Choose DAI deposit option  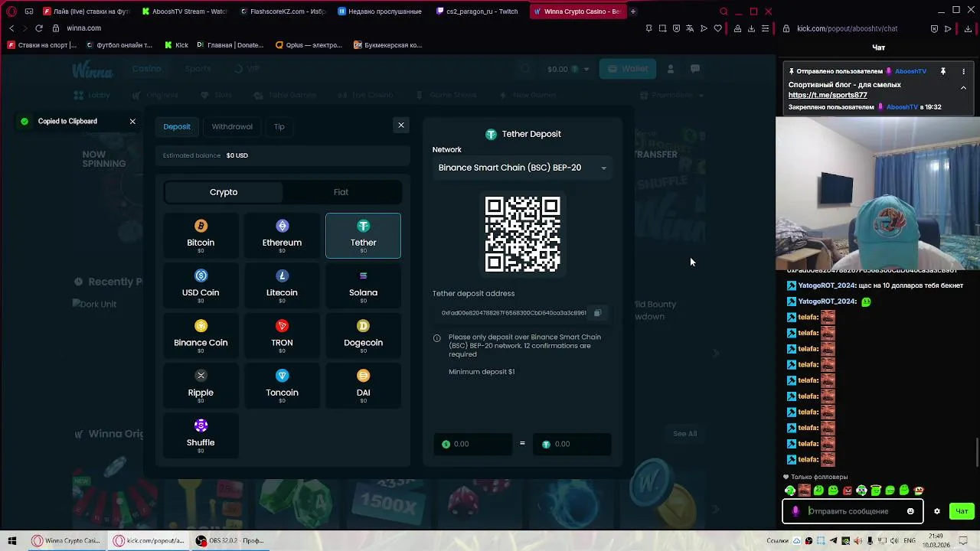[x=363, y=385]
